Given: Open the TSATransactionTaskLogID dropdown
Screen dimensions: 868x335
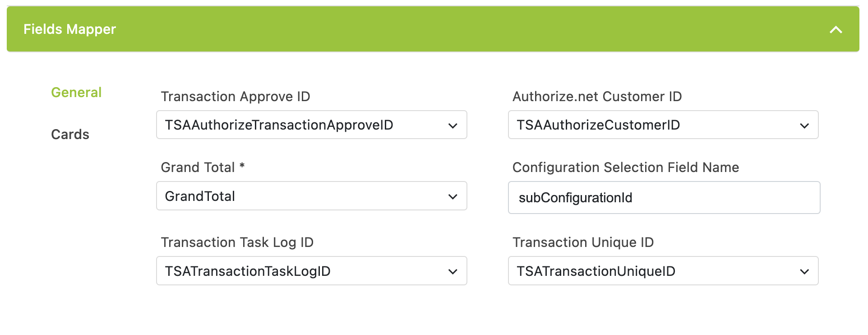Looking at the screenshot, I should point(311,271).
